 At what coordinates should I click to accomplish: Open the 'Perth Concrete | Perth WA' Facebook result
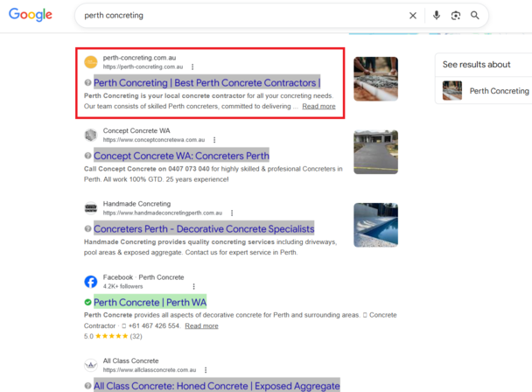tap(150, 302)
